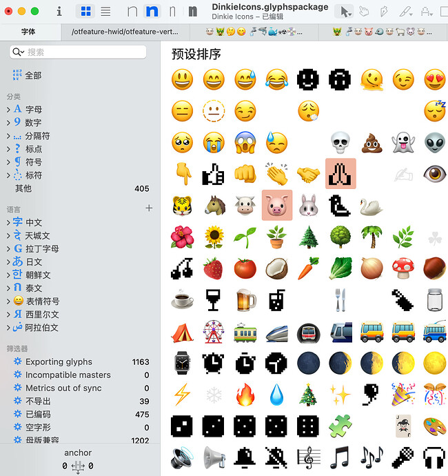The image size is (448, 476).
Task: Select 全部 in the sidebar
Action: pyautogui.click(x=27, y=75)
